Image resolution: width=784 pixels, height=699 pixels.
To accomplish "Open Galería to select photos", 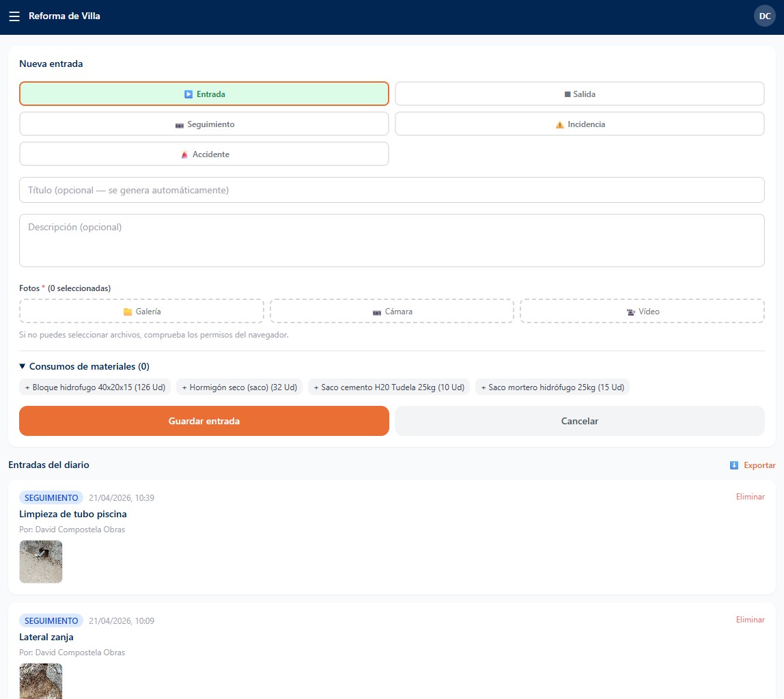I will (141, 311).
